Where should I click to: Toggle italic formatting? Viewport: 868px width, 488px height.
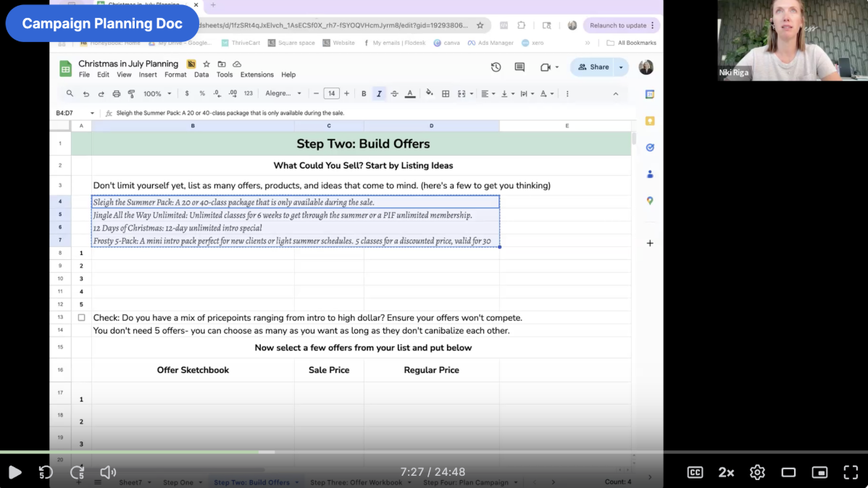(x=379, y=94)
